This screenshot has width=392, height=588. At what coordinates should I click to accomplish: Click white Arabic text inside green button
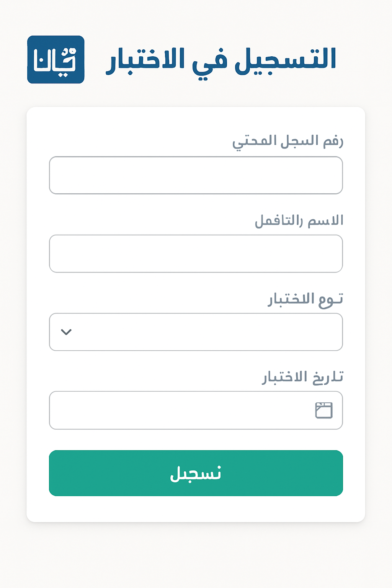196,474
